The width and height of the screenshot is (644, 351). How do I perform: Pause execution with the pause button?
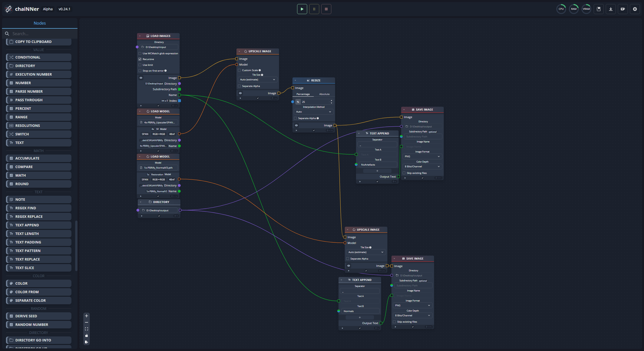coord(314,9)
